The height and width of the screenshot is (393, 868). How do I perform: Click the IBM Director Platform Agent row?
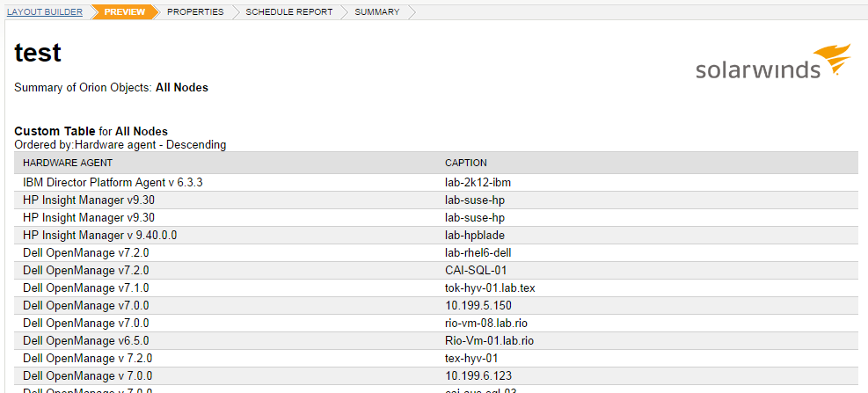click(436, 182)
